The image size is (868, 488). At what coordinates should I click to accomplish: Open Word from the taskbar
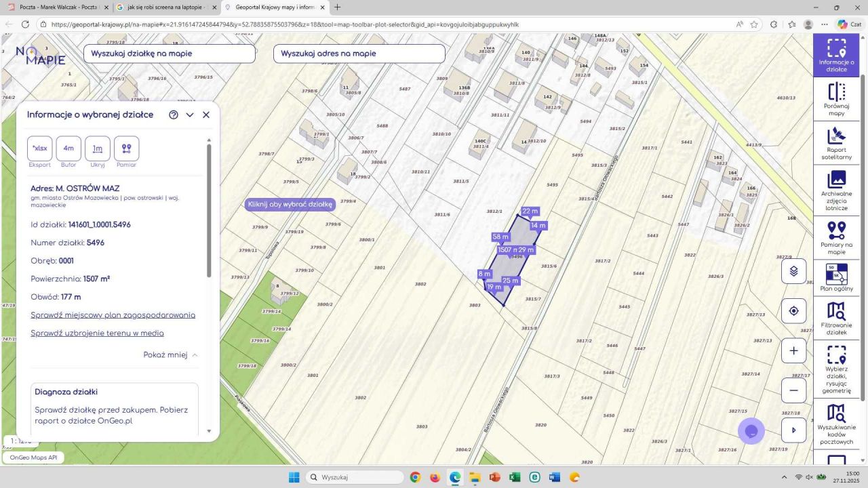tap(555, 477)
